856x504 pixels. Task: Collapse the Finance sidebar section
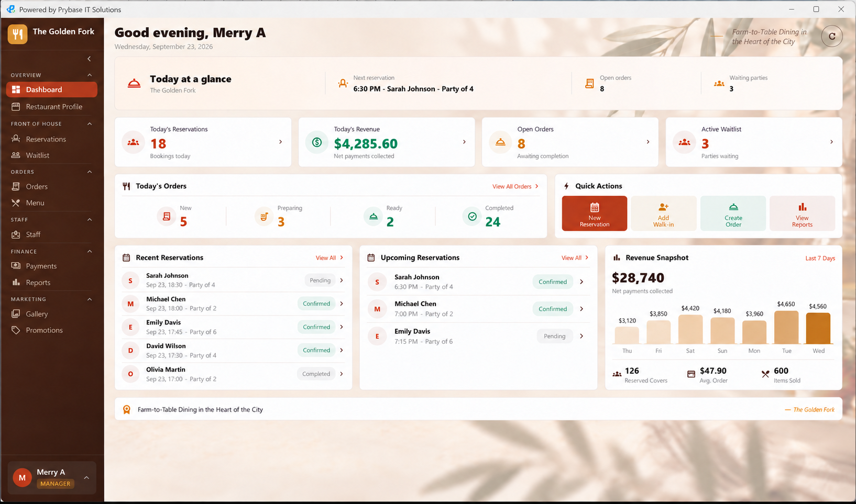click(90, 251)
